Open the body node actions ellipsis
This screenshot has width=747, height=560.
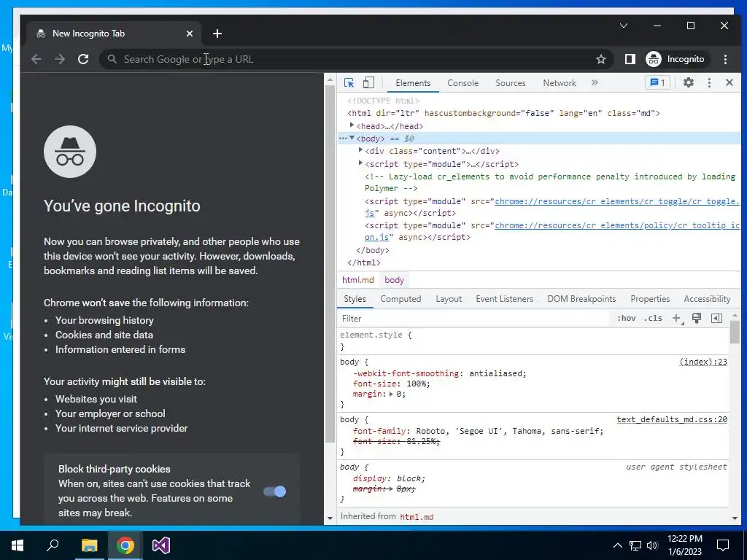click(343, 138)
